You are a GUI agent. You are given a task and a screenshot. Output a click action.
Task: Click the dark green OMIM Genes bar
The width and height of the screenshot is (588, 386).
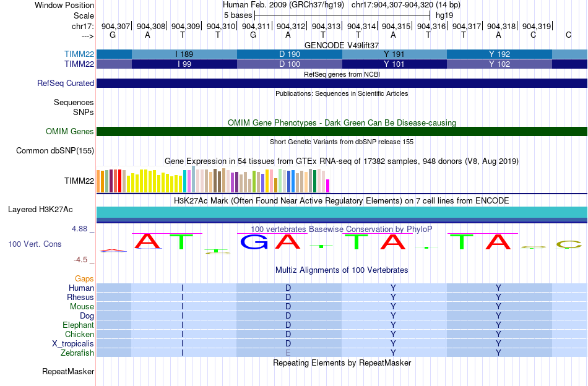[342, 131]
